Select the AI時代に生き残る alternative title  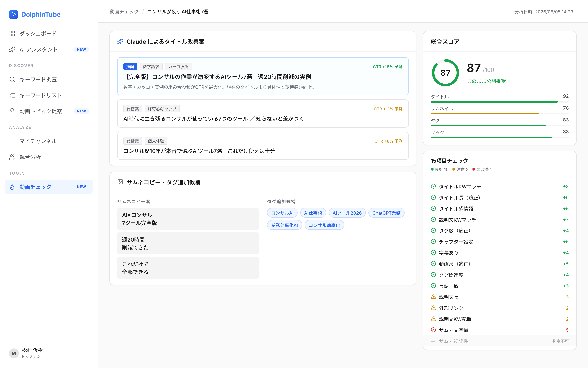[x=263, y=113]
